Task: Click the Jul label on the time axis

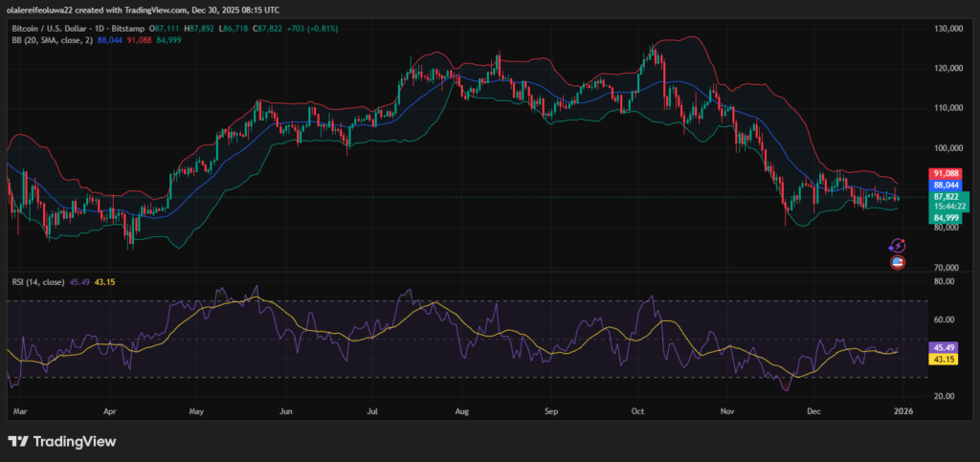Action: click(x=372, y=409)
